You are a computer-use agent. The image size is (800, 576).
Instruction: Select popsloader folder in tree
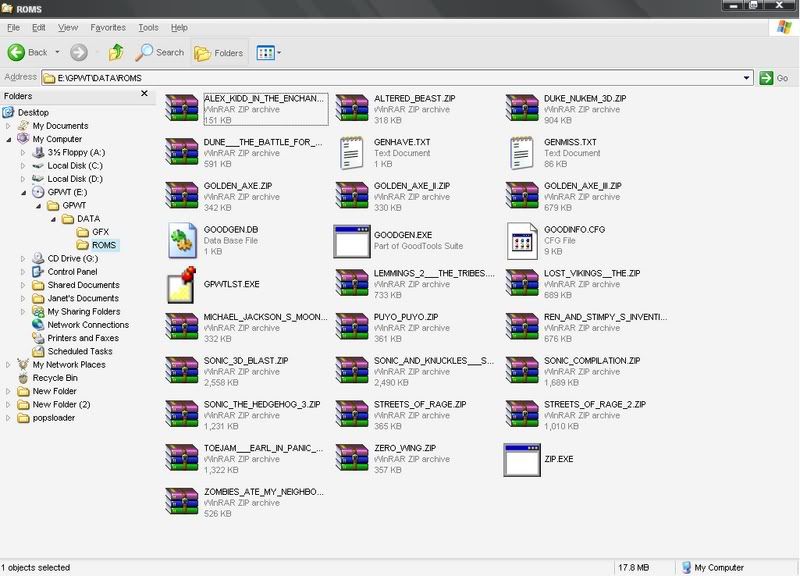[x=46, y=417]
